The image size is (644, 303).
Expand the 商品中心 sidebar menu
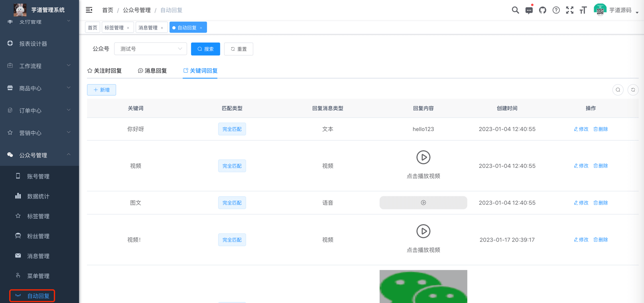point(39,88)
